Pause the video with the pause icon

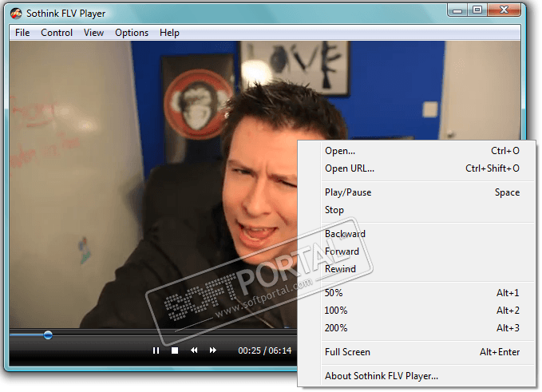(156, 350)
